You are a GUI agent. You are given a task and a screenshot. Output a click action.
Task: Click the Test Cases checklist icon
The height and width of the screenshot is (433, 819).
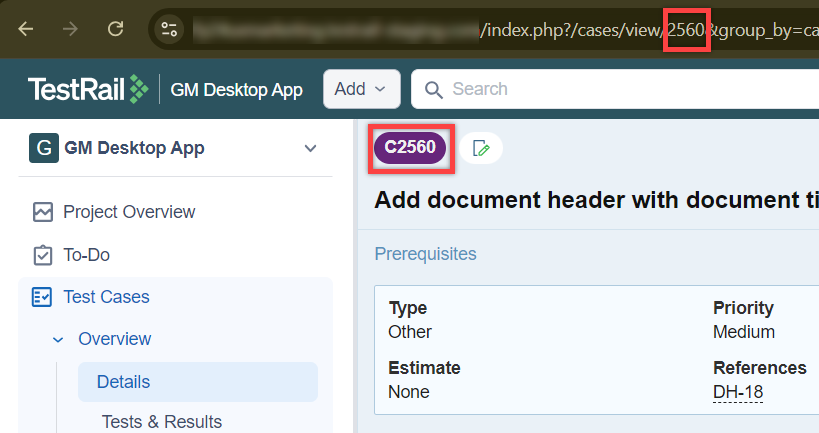point(43,297)
